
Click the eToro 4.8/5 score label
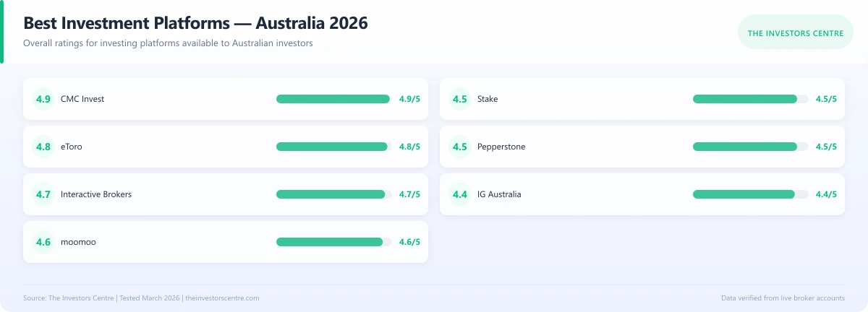[409, 147]
